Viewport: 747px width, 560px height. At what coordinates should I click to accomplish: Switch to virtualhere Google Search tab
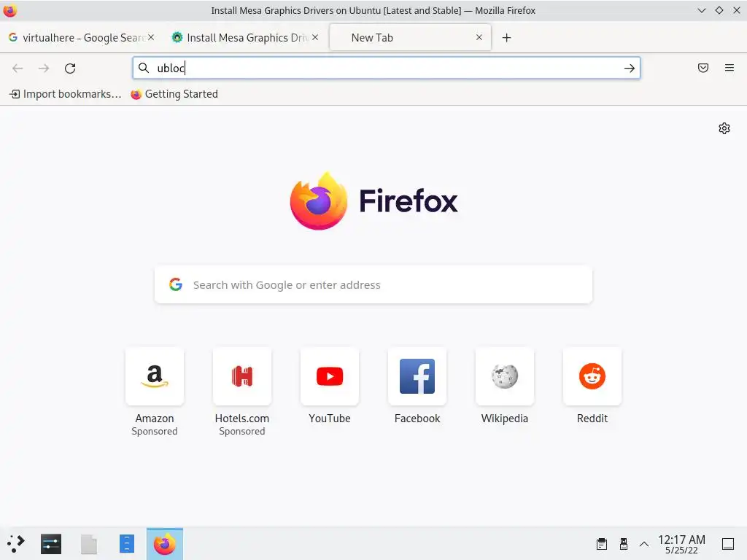pyautogui.click(x=81, y=38)
